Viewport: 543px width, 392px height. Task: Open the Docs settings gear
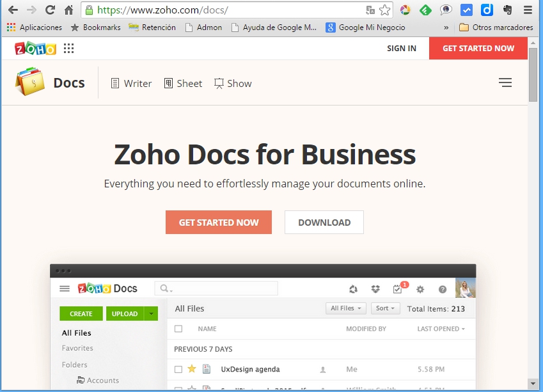click(x=420, y=289)
